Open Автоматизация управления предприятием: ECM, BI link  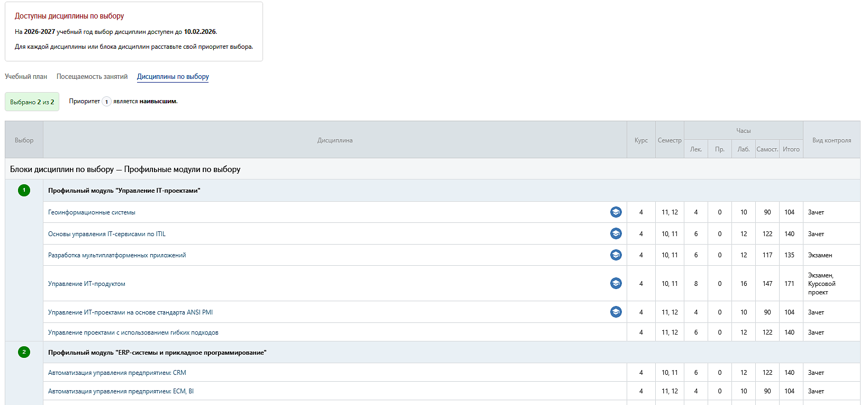(121, 391)
